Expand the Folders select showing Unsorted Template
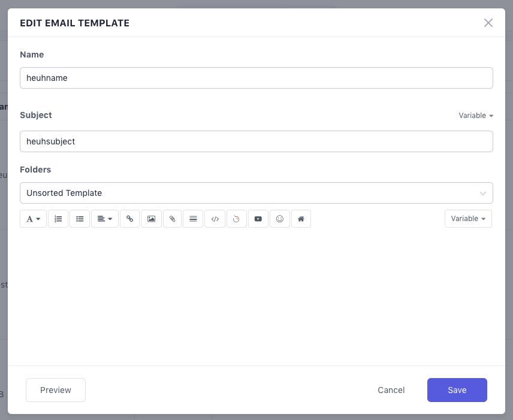The height and width of the screenshot is (420, 513). [x=256, y=193]
